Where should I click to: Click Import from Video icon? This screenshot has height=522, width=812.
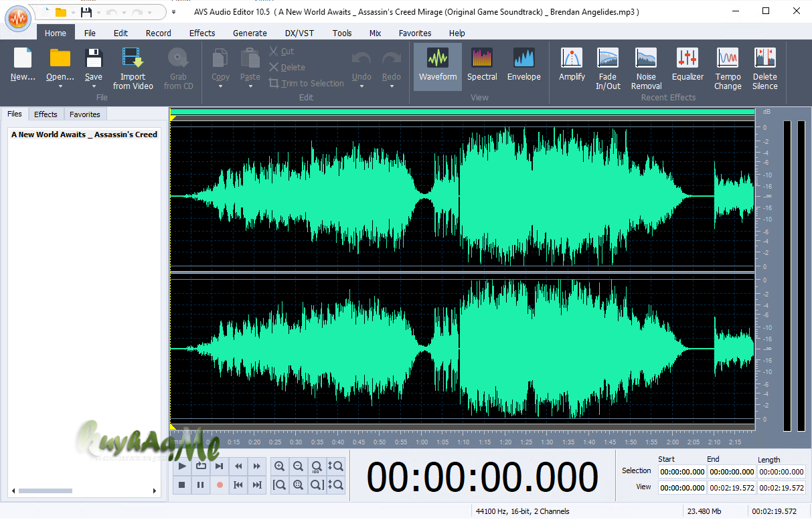pyautogui.click(x=133, y=58)
